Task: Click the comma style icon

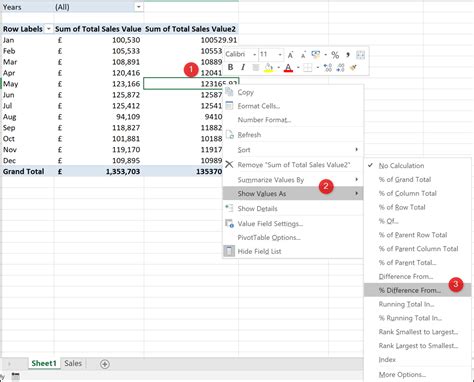Action: [348, 54]
